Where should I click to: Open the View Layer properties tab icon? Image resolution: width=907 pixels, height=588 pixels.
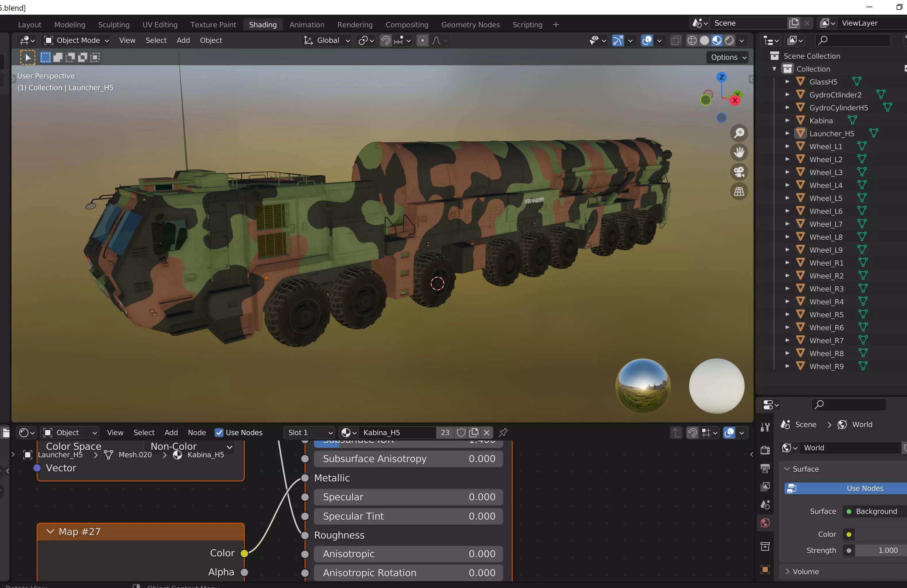point(765,487)
